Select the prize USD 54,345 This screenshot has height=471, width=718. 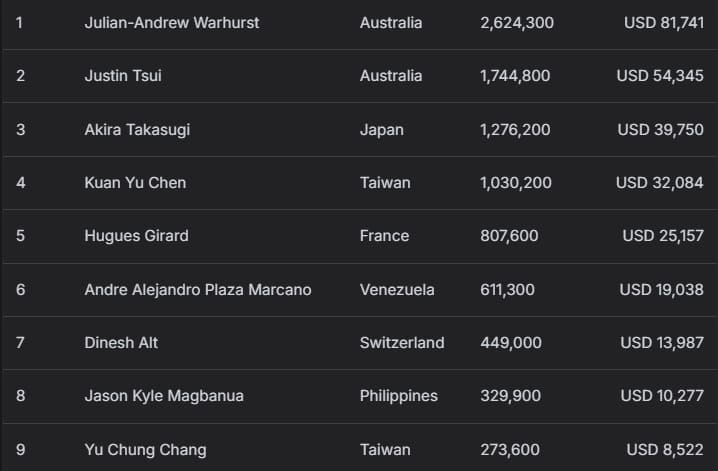[660, 76]
